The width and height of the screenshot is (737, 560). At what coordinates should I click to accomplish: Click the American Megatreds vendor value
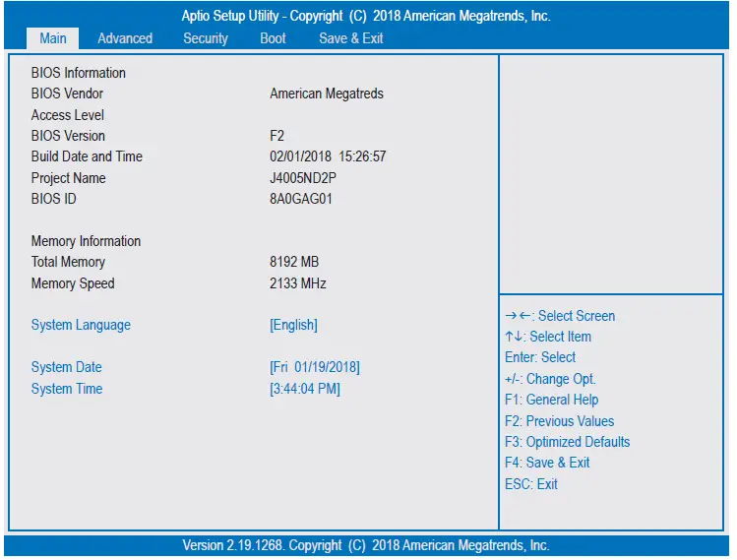click(327, 93)
